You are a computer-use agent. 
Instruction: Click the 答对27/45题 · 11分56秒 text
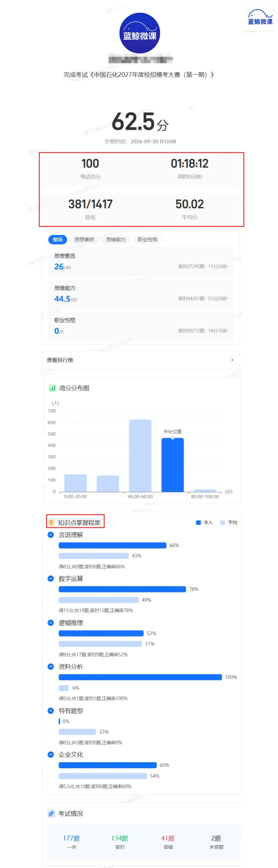tap(202, 266)
